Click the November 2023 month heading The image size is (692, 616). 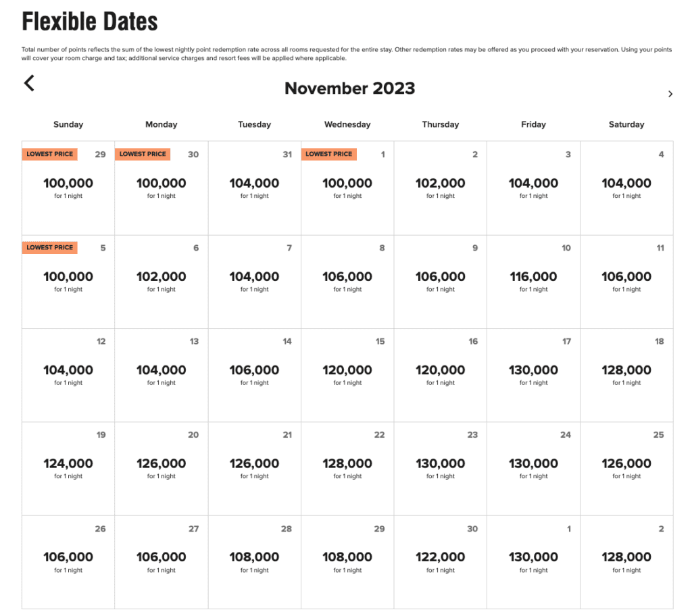click(x=349, y=88)
